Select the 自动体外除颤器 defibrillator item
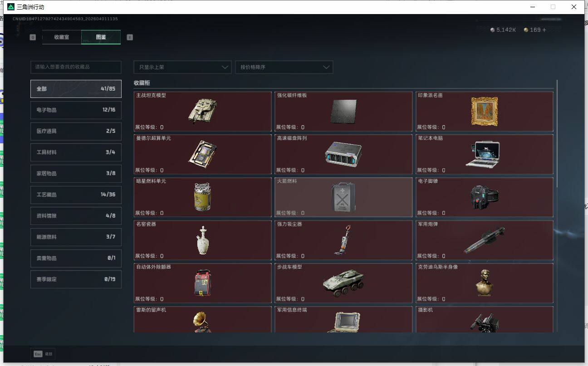The height and width of the screenshot is (366, 588). [x=202, y=283]
